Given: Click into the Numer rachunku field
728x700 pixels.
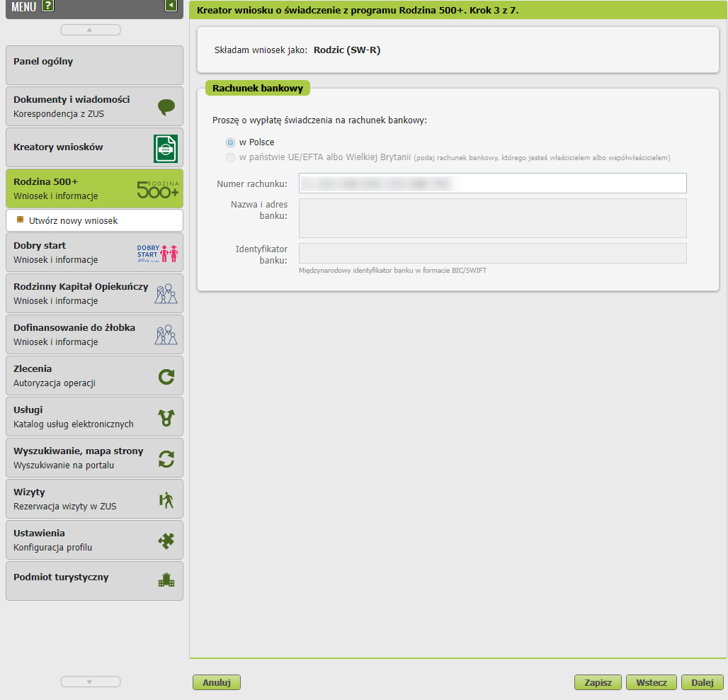Looking at the screenshot, I should [x=492, y=184].
